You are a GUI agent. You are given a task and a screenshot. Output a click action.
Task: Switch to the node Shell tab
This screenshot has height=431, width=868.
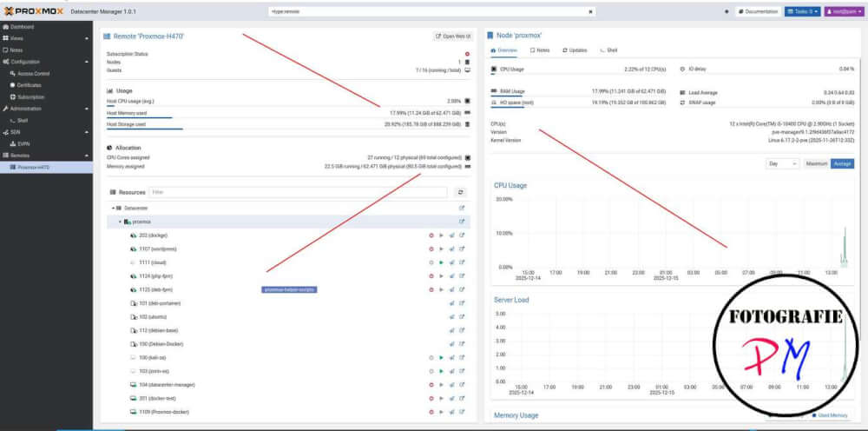(x=609, y=50)
